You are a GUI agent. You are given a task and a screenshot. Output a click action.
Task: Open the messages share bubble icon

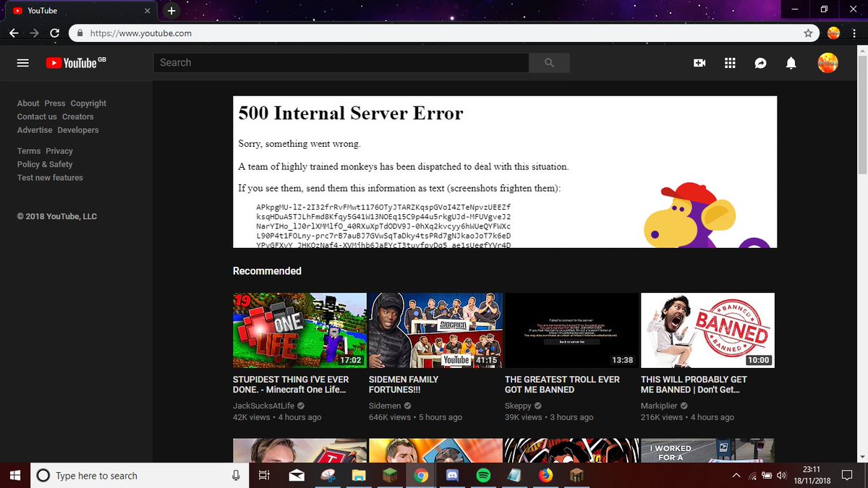(x=760, y=63)
